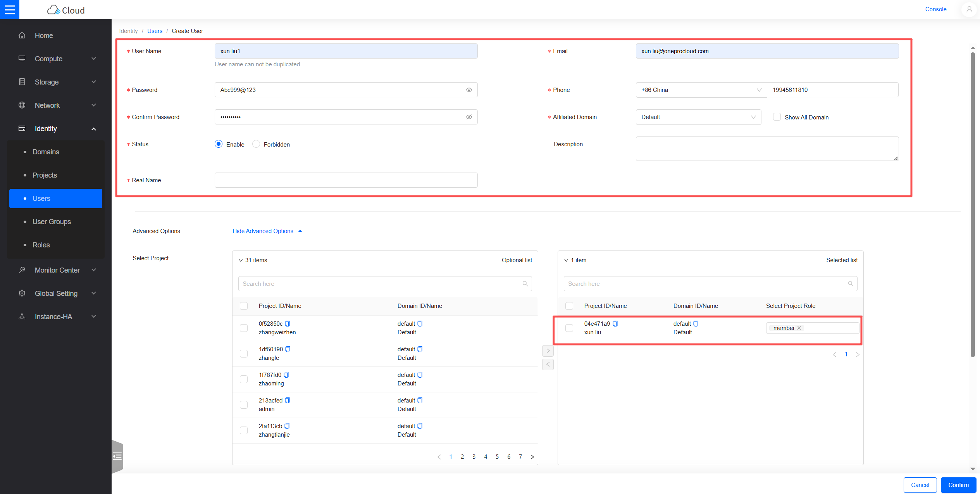Click the search magnifier in the optional list
Screen dimensions: 980x494
[x=525, y=283]
